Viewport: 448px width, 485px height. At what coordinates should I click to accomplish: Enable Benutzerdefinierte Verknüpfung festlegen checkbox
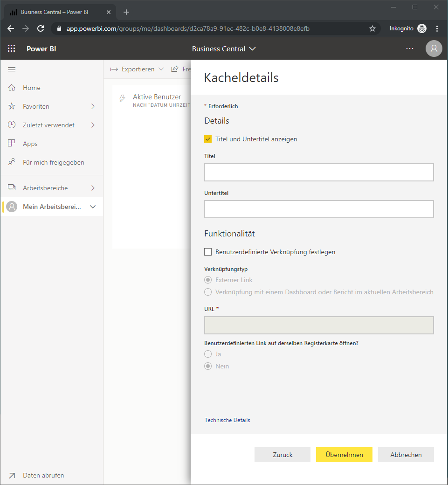[208, 252]
